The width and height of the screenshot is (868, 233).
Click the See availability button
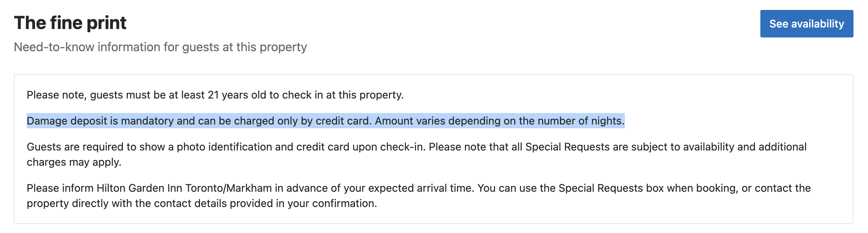[x=807, y=24]
